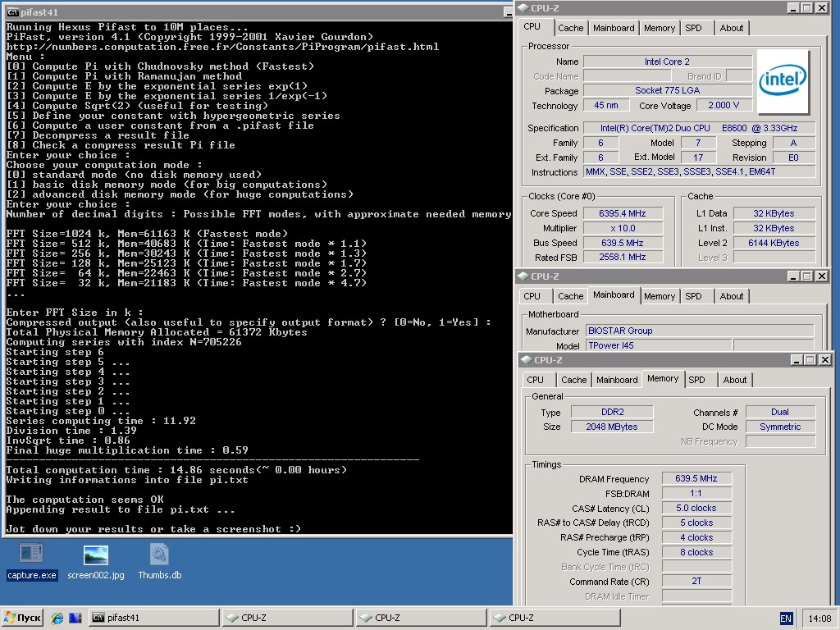Click the Memory CPU-Z window title icon
This screenshot has height=630, width=840.
point(526,360)
